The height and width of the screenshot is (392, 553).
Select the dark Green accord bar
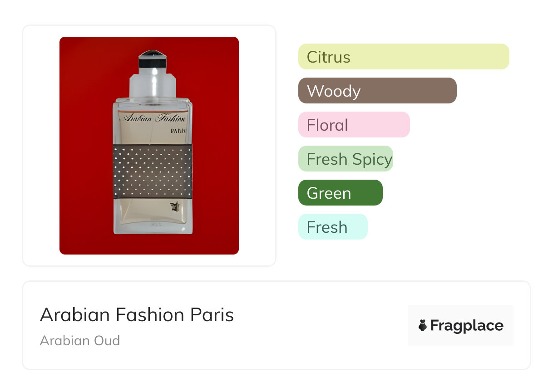(340, 193)
